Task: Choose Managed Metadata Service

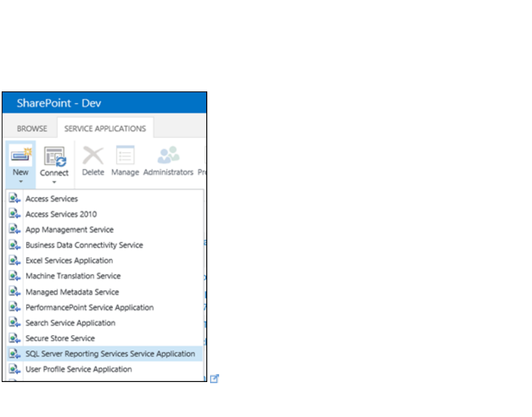Action: 105,292
